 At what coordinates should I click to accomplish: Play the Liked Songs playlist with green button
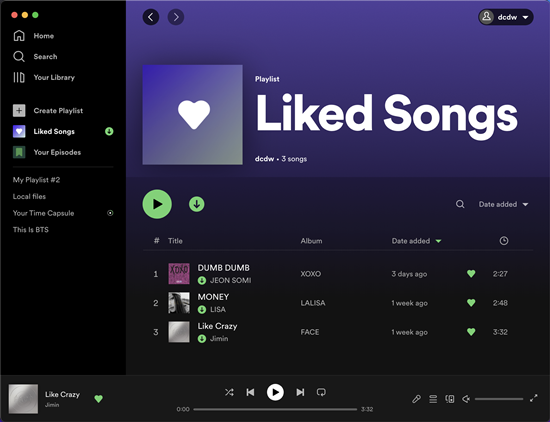click(x=157, y=204)
